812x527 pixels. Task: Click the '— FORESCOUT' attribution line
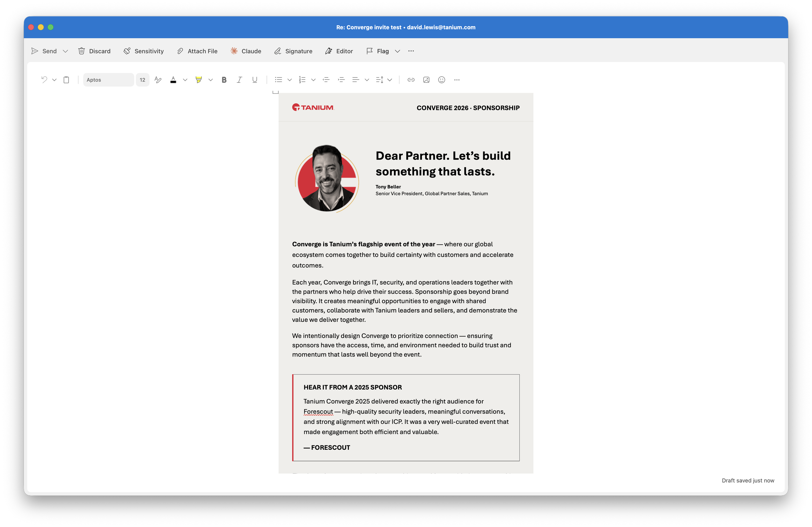(327, 447)
